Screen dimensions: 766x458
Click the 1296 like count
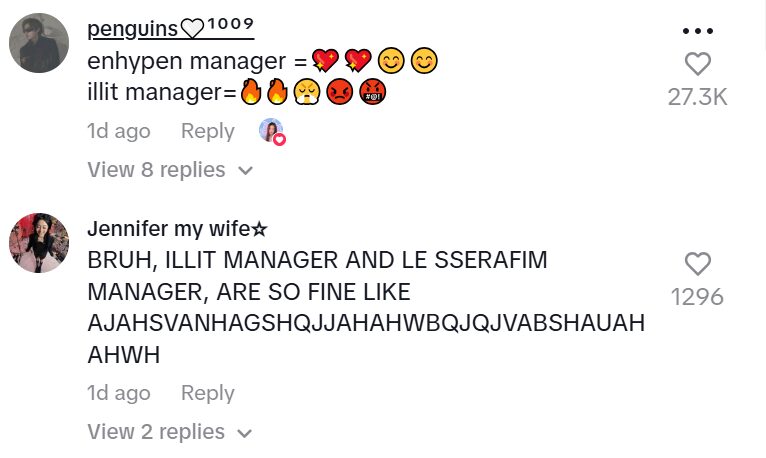click(x=697, y=297)
